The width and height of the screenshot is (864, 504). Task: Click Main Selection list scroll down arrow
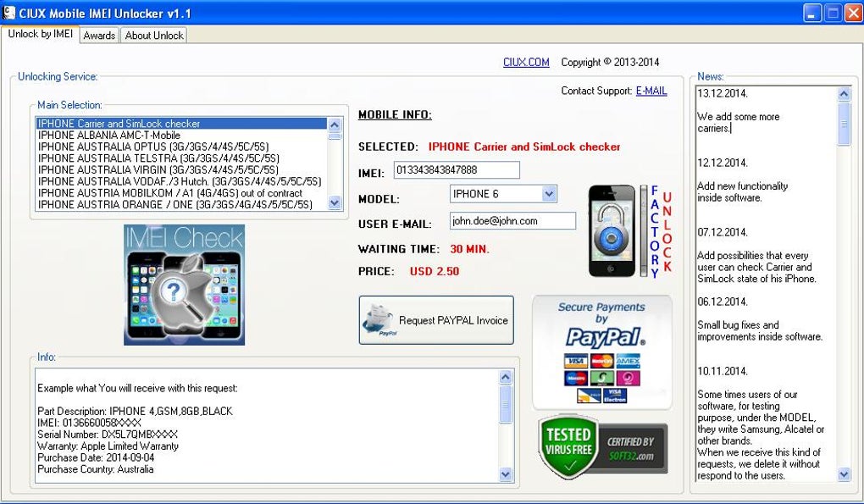coord(335,203)
